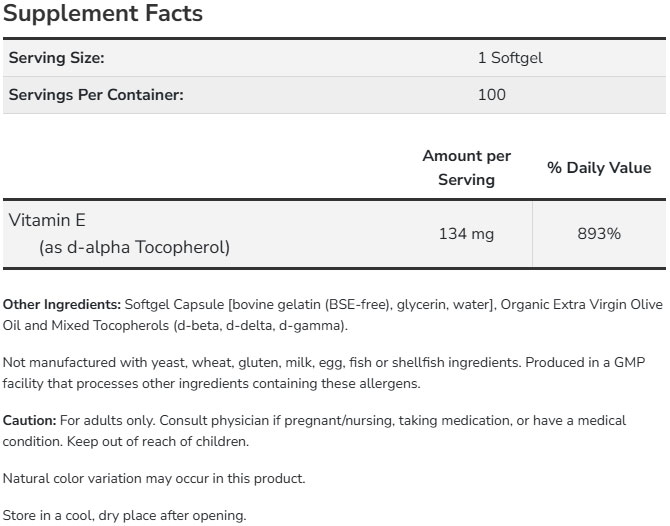Click the Other Ingredients bold label
This screenshot has width=670, height=526.
(x=62, y=304)
